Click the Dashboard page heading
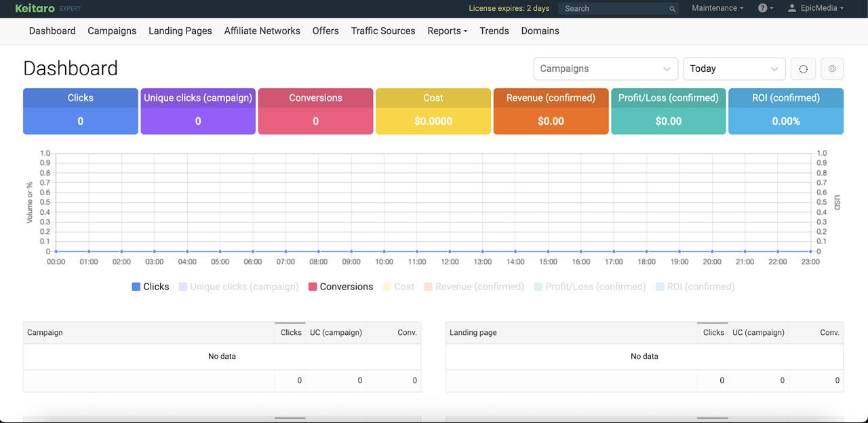Viewport: 868px width, 423px height. pyautogui.click(x=71, y=68)
